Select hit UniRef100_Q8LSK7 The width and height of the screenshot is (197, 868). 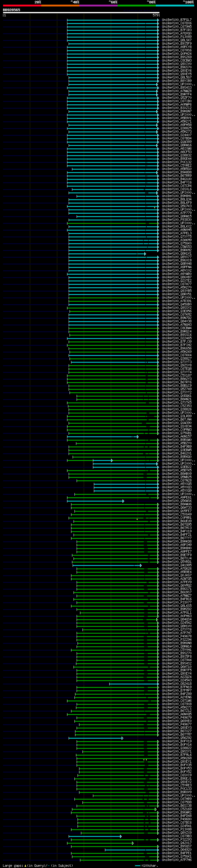176,40
